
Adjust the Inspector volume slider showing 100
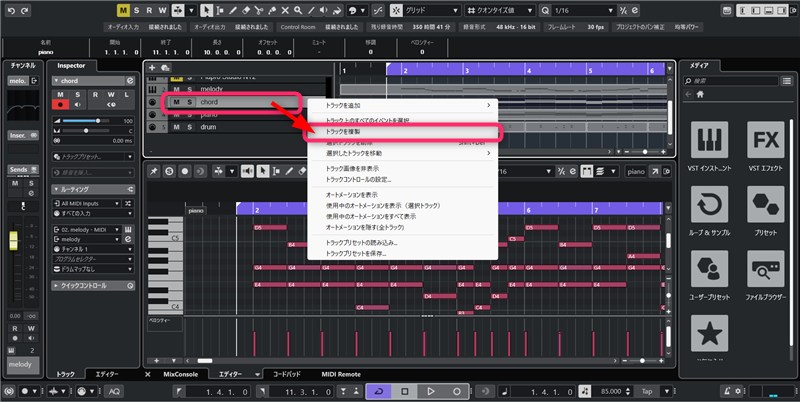click(84, 121)
